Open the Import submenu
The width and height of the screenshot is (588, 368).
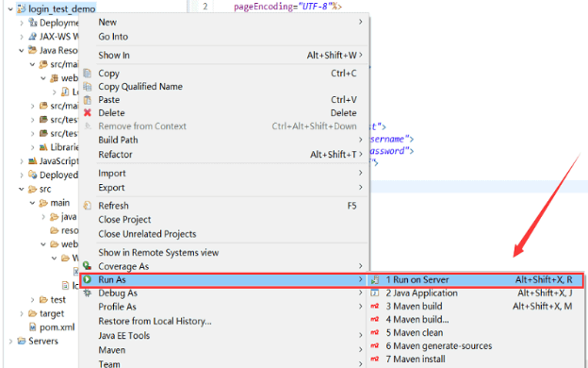[224, 173]
